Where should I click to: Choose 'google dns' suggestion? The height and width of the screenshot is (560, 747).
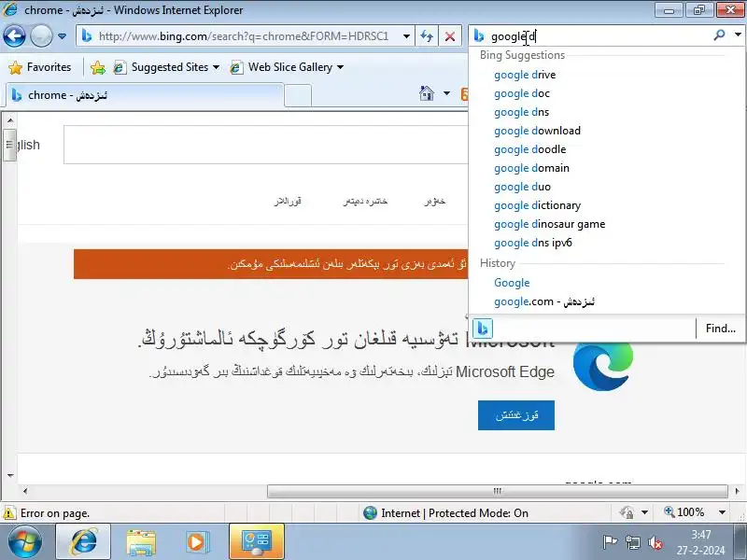521,112
